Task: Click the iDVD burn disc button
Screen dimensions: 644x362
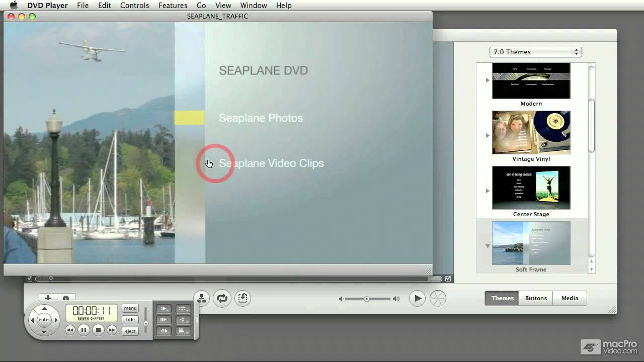Action: click(438, 298)
